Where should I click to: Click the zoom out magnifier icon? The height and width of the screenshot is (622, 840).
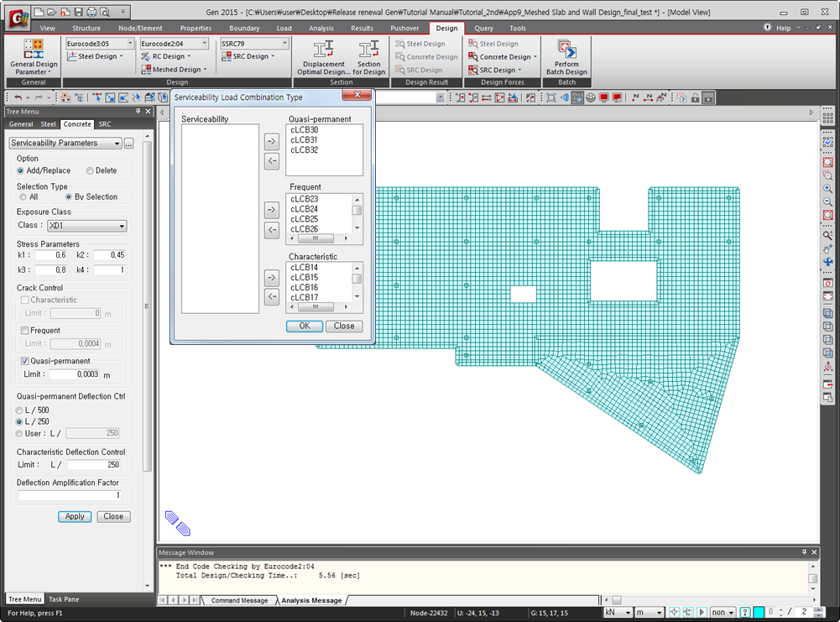(827, 202)
